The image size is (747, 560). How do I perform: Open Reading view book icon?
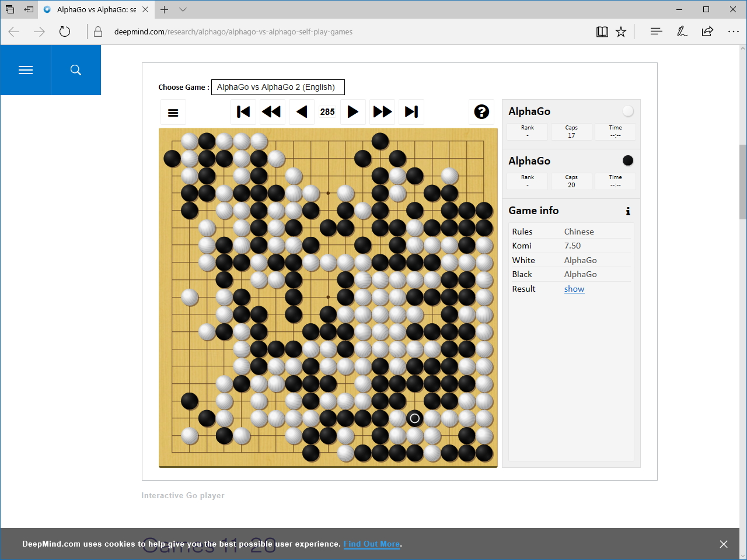tap(602, 32)
